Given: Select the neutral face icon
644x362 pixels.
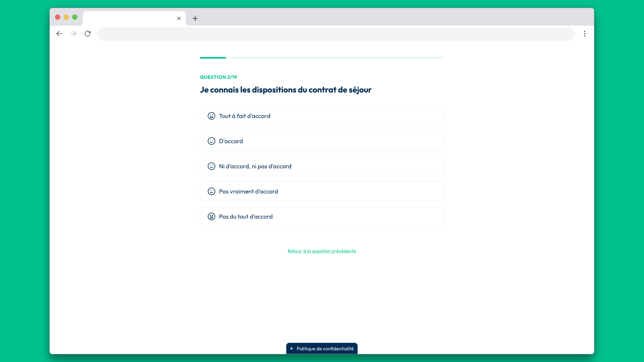Looking at the screenshot, I should 211,166.
